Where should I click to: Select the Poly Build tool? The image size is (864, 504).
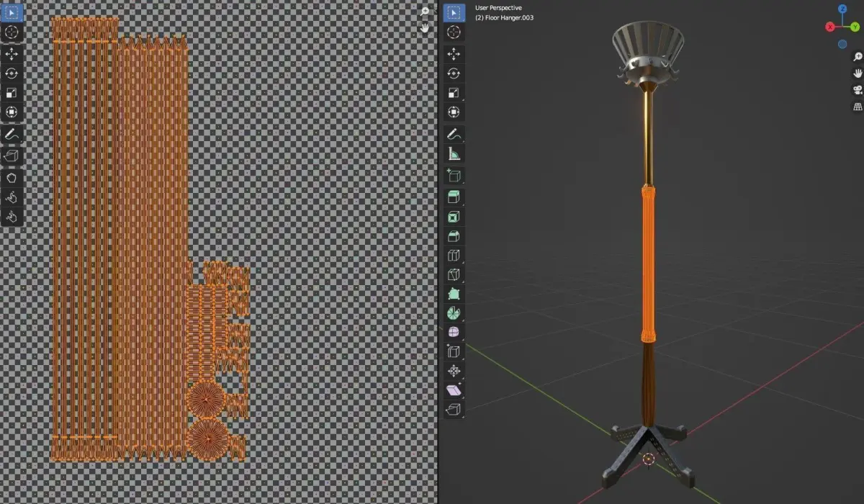pyautogui.click(x=454, y=294)
